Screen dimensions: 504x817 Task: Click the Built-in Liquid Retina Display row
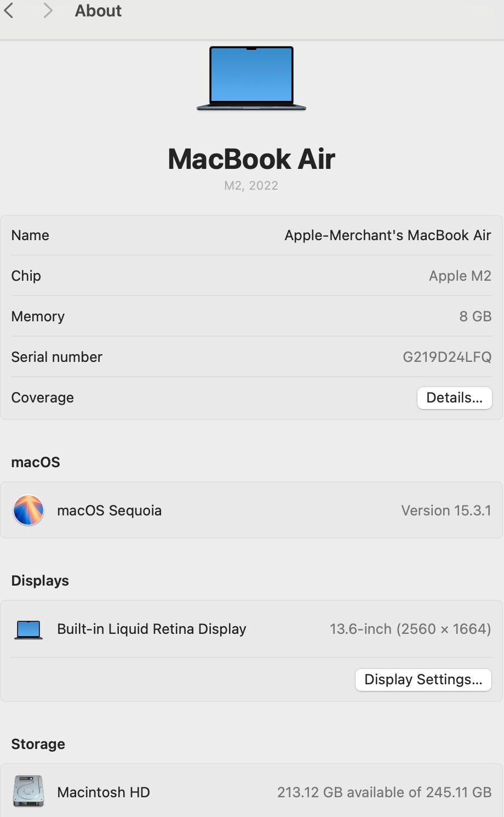(251, 629)
